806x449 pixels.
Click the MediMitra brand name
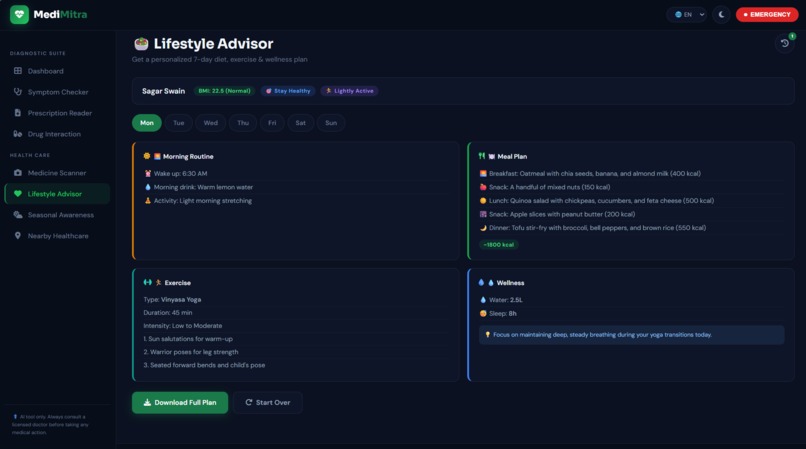(x=60, y=14)
